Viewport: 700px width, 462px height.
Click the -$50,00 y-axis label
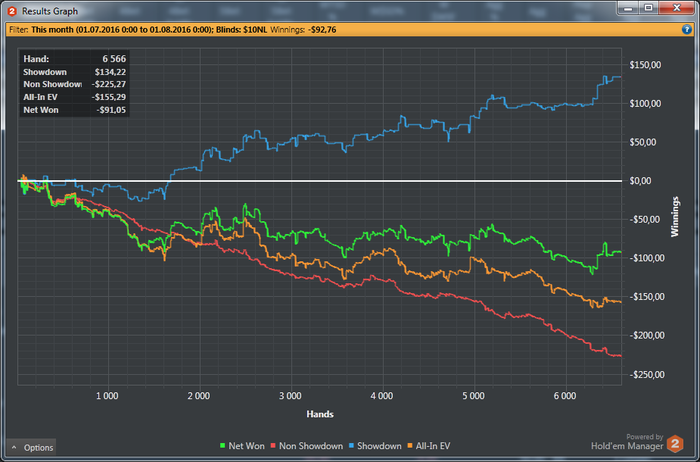tap(647, 220)
